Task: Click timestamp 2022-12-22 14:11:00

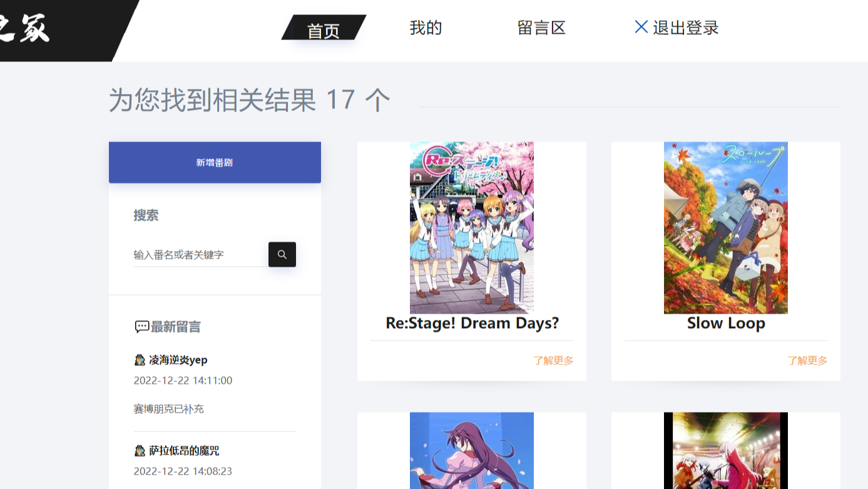Action: coord(183,381)
